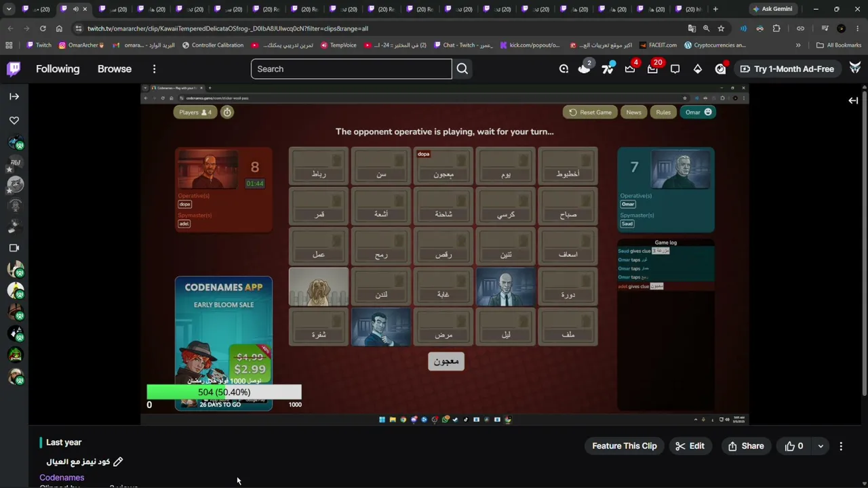The height and width of the screenshot is (488, 868).
Task: Edit the clip title with the pencil icon
Action: 118,462
